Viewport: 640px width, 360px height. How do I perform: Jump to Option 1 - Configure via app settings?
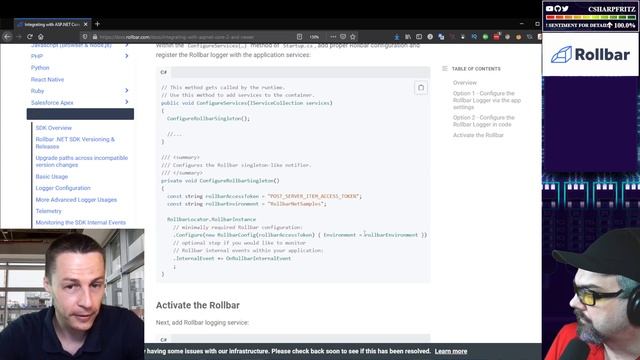(487, 100)
